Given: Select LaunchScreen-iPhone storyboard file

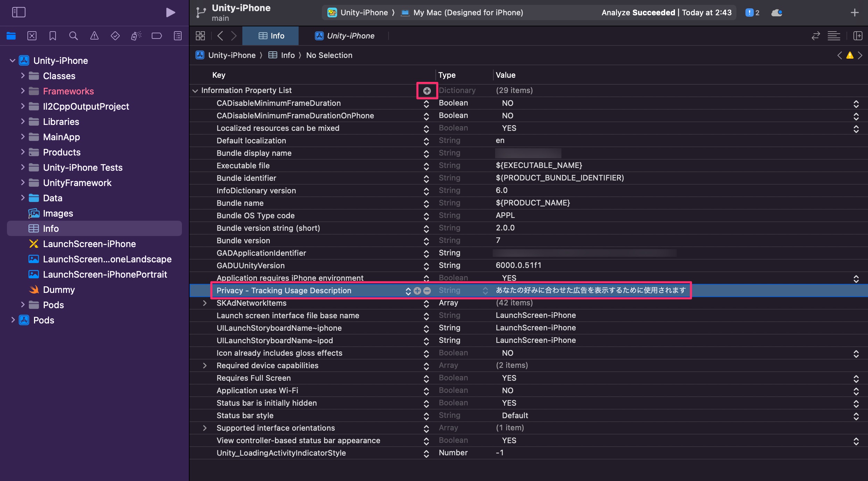Looking at the screenshot, I should [82, 244].
